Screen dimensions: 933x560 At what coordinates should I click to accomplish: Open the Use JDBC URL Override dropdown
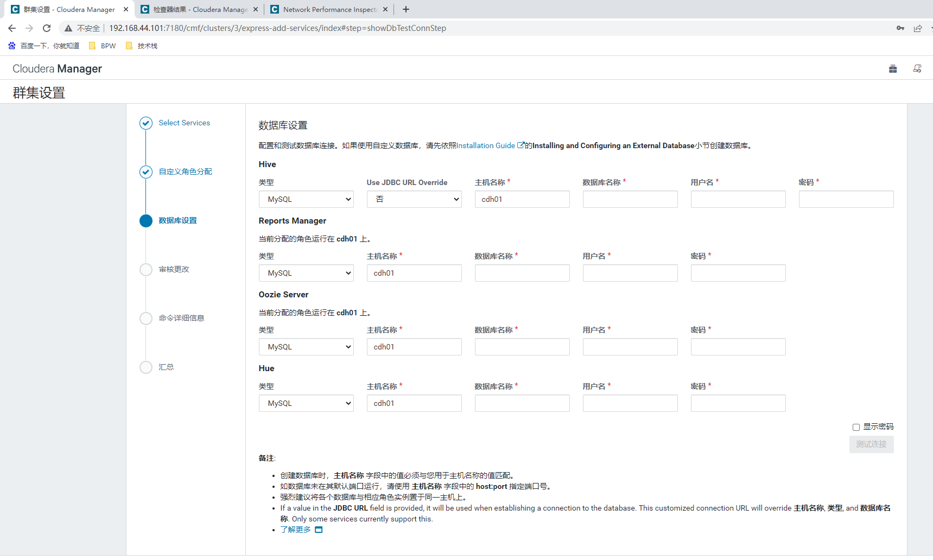414,199
